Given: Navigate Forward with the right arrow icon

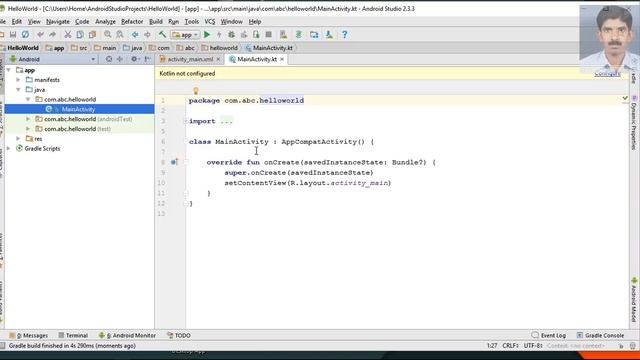Looking at the screenshot, I should [x=147, y=35].
